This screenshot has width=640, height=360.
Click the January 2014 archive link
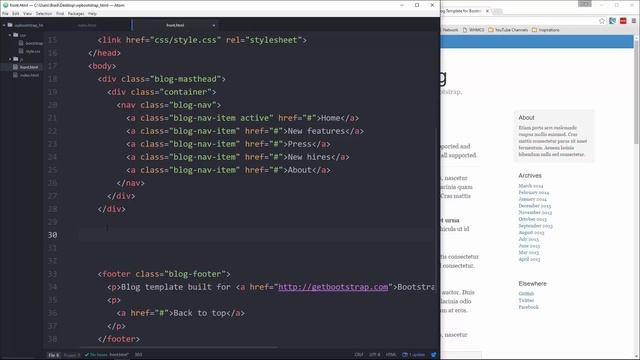(533, 199)
